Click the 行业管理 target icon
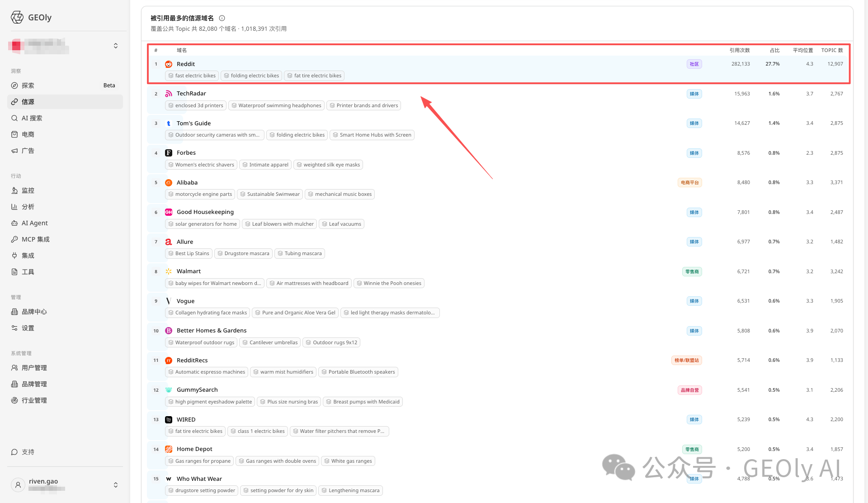The width and height of the screenshot is (868, 503). click(x=14, y=400)
